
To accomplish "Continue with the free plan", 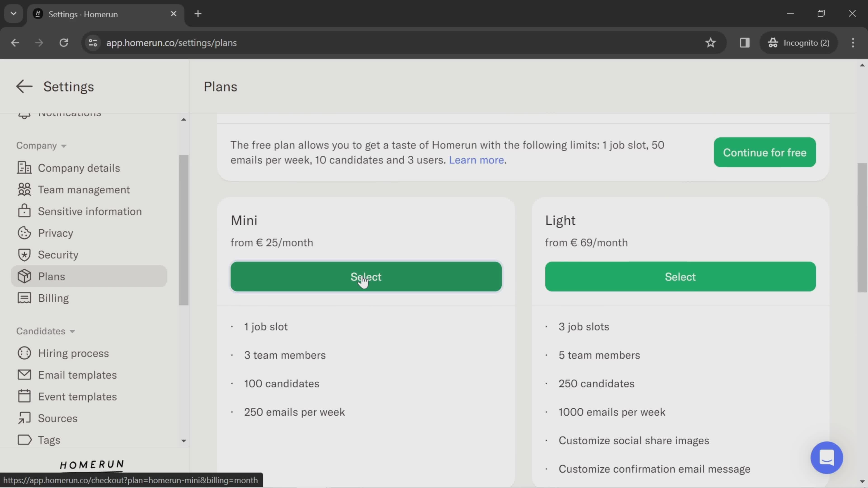I will point(765,152).
